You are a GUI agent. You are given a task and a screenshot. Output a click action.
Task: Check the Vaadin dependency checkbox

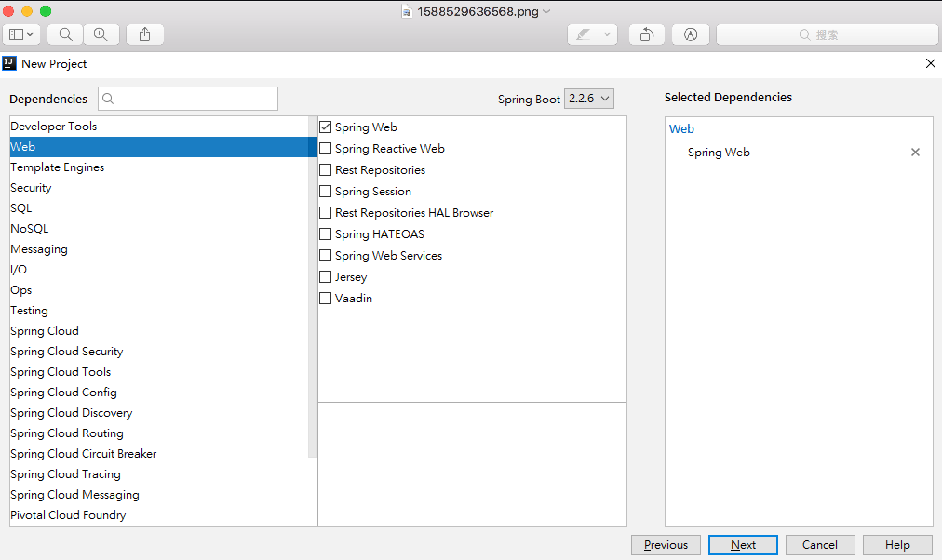[x=325, y=298]
